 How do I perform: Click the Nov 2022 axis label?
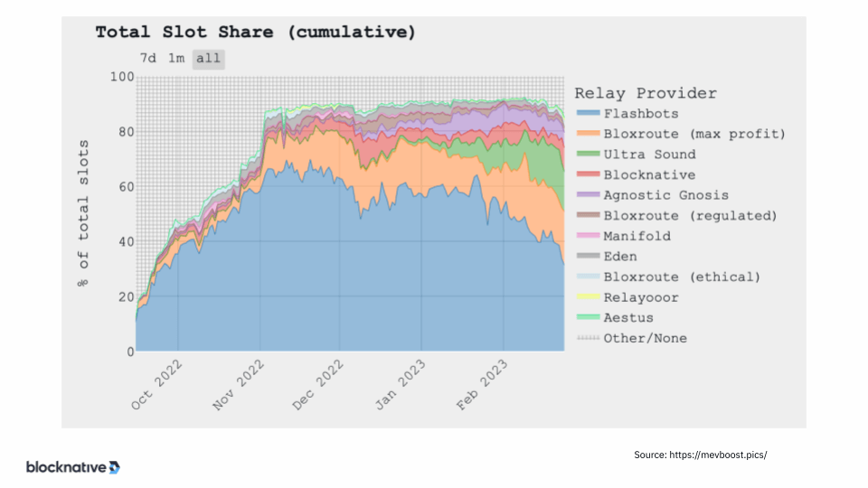tap(239, 385)
